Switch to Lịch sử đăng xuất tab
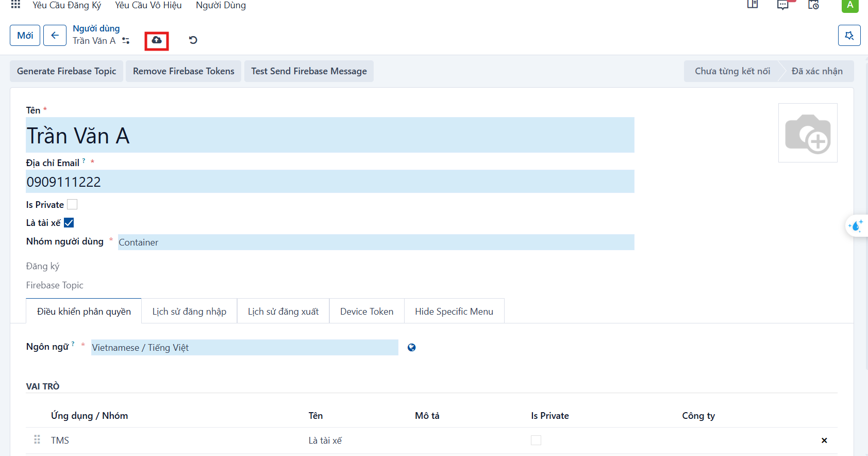This screenshot has height=456, width=868. 283,311
